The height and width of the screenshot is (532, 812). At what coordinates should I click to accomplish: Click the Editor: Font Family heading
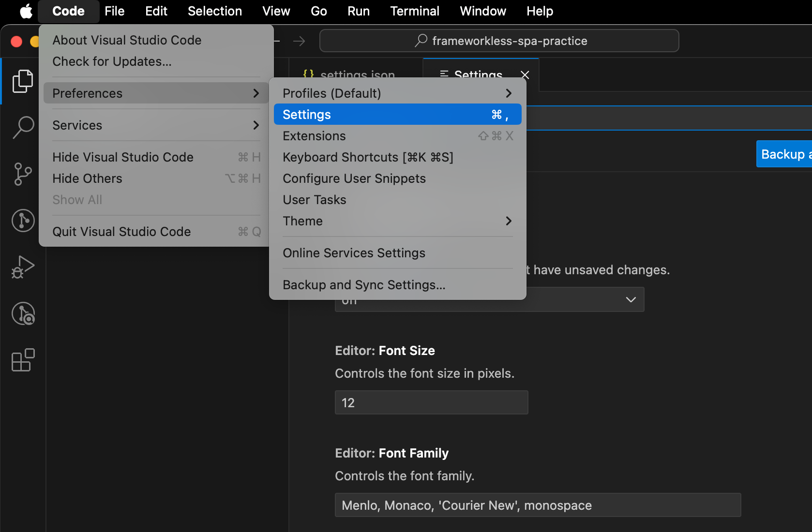tap(391, 453)
